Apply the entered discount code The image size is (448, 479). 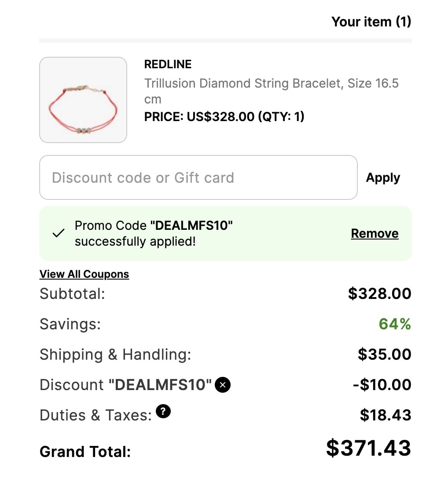(x=383, y=178)
